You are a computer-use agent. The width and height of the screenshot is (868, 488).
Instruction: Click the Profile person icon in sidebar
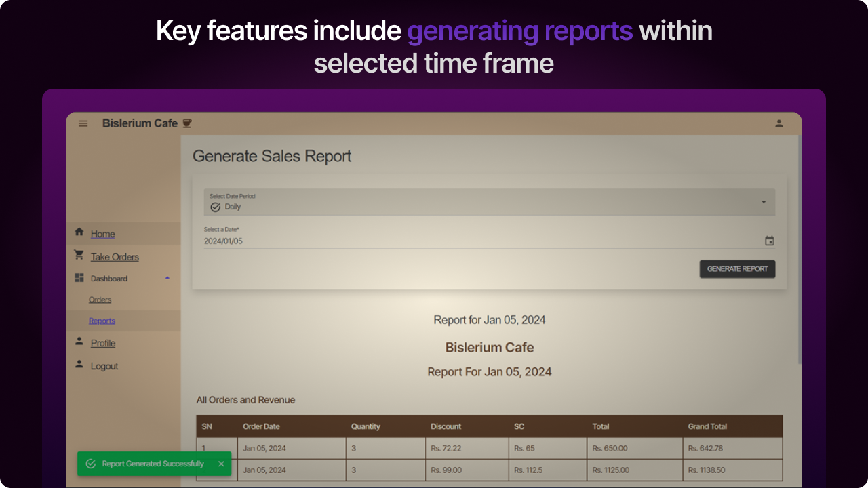click(79, 342)
